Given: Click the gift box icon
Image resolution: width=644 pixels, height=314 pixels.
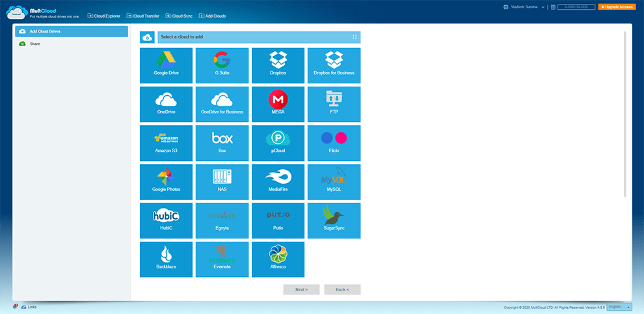Looking at the screenshot, I should (x=553, y=7).
